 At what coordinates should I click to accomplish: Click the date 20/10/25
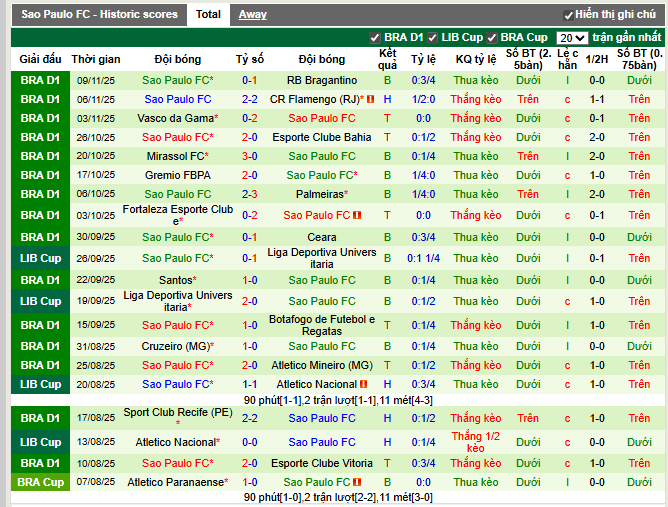tap(96, 156)
